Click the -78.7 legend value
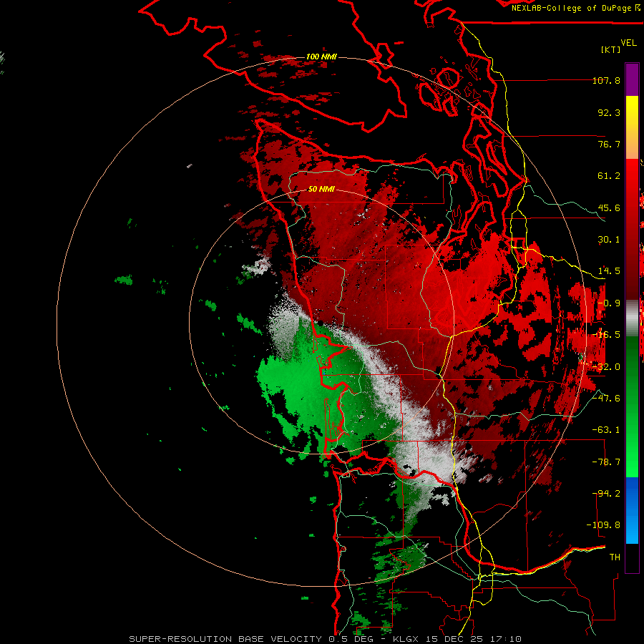The height and width of the screenshot is (644, 644). pos(606,462)
